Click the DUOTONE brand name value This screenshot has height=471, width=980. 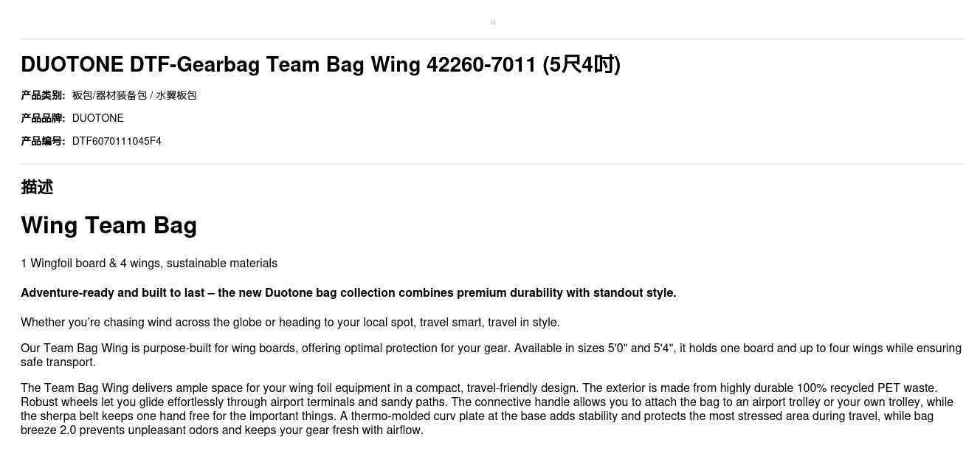[x=97, y=118]
